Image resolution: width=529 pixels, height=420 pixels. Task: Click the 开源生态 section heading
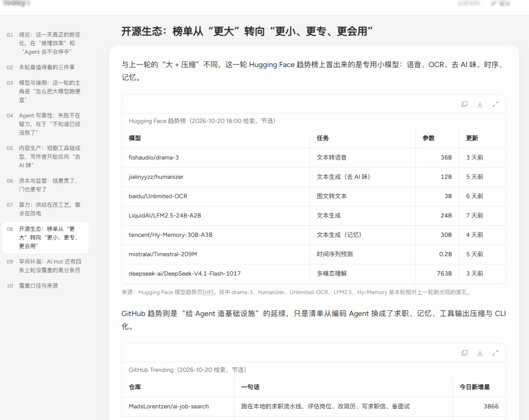pos(247,31)
